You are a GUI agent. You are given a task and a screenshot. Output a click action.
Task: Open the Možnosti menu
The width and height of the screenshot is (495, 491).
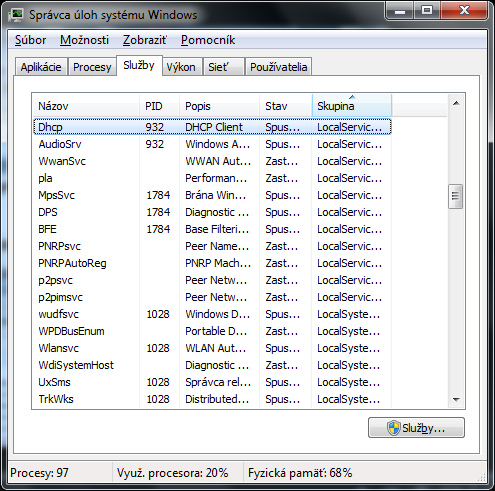click(84, 40)
